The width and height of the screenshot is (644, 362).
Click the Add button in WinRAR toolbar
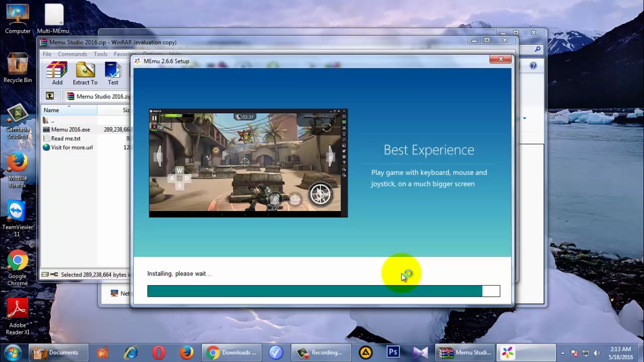click(57, 74)
